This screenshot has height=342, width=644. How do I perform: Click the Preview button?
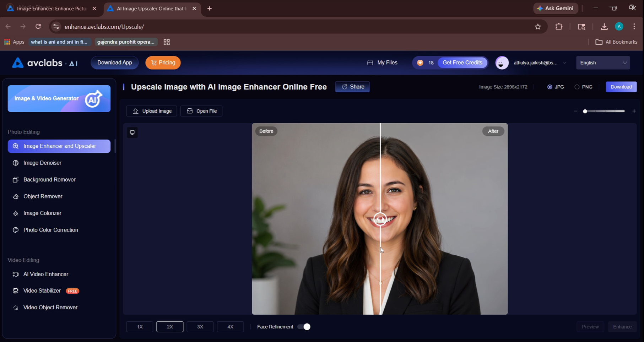tap(590, 327)
